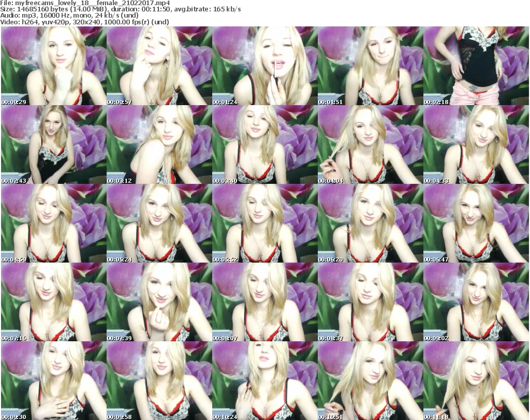The image size is (530, 420).
Task: Select the thumbnail frame at 00:00:57
Action: 159,66
